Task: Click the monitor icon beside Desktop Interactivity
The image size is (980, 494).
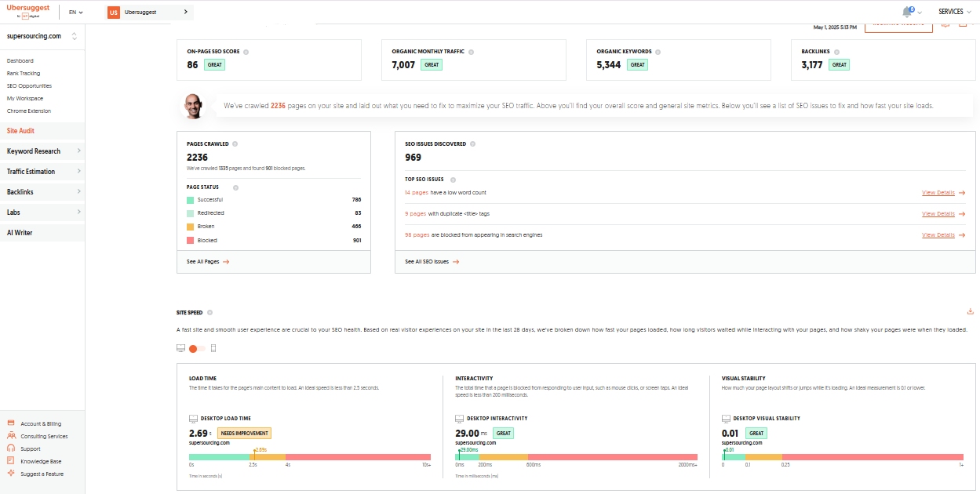Action: (x=460, y=419)
